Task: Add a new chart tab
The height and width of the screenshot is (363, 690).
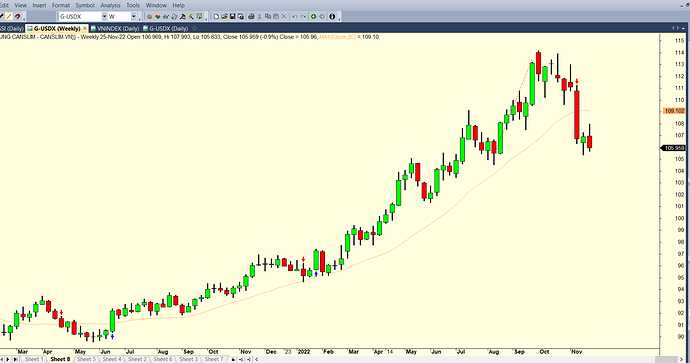Action: click(x=195, y=28)
